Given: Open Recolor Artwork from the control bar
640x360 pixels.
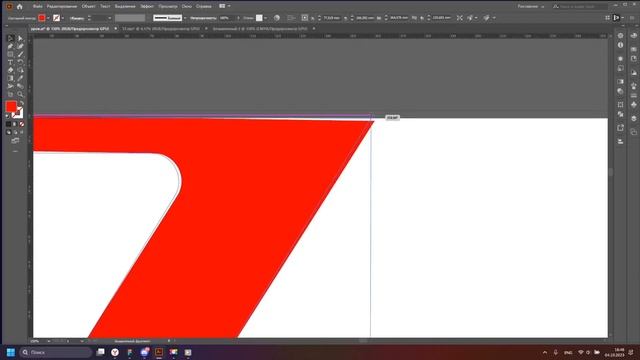Looking at the screenshot, I should coord(277,18).
